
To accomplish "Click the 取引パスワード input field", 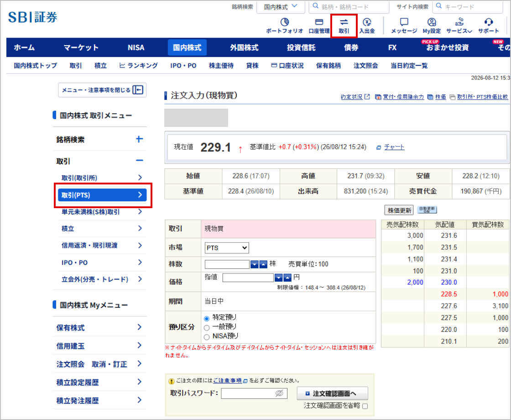I will click(x=254, y=393).
